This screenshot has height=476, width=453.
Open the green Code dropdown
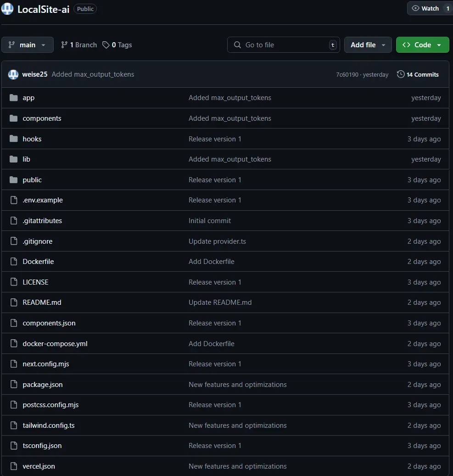pyautogui.click(x=422, y=45)
